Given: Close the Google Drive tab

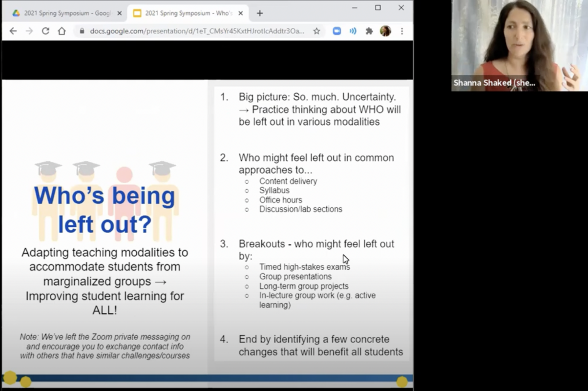Looking at the screenshot, I should [120, 13].
